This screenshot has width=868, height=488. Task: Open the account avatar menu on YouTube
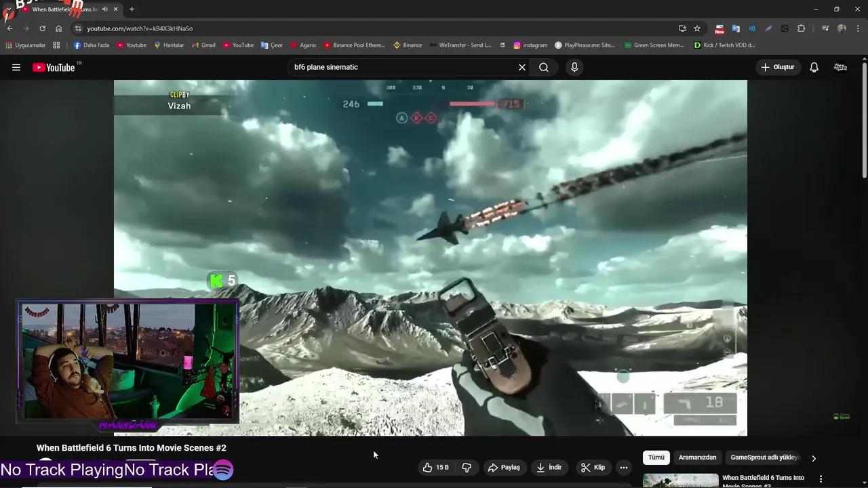[x=840, y=67]
